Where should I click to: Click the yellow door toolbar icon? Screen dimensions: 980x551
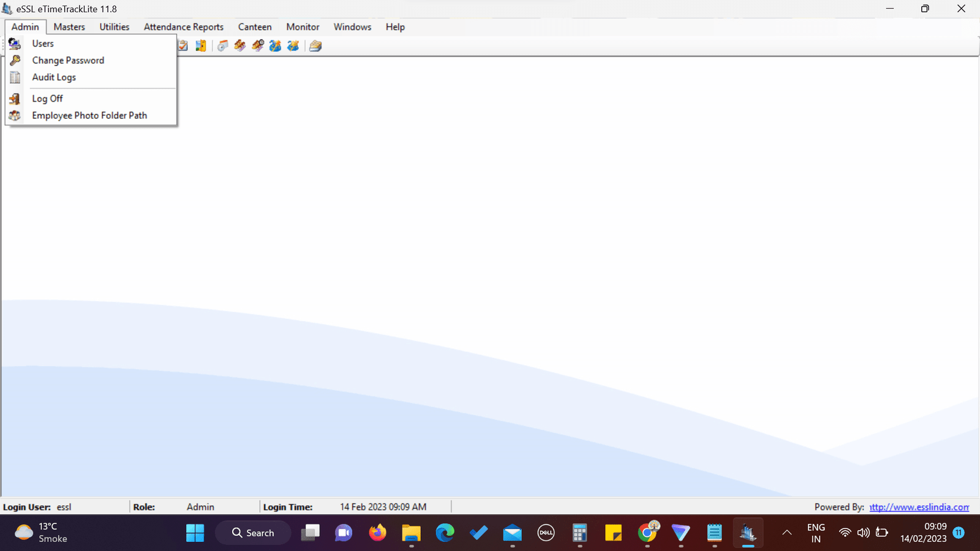pos(200,46)
